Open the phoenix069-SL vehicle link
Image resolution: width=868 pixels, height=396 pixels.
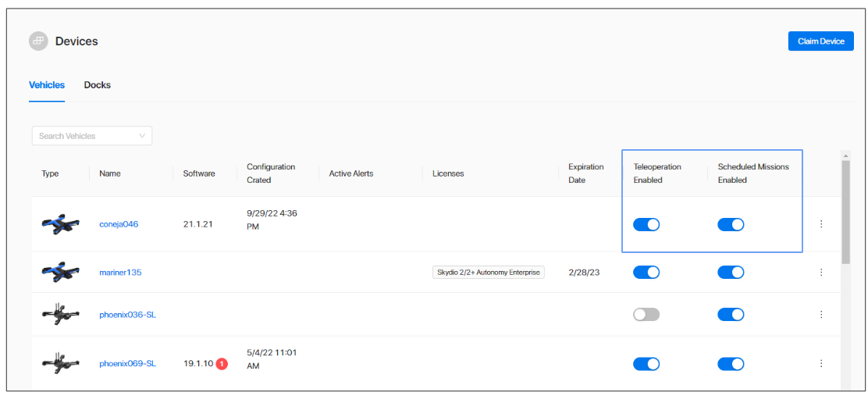[x=128, y=364]
